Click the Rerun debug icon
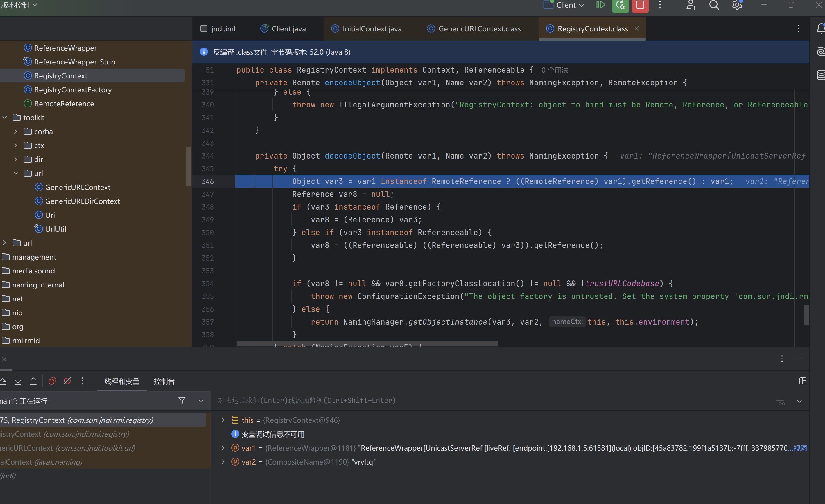 point(620,5)
